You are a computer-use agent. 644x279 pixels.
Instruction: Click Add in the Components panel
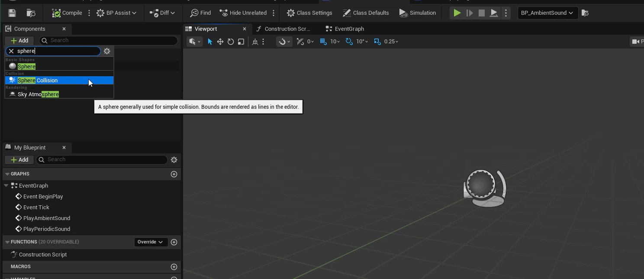pos(19,40)
